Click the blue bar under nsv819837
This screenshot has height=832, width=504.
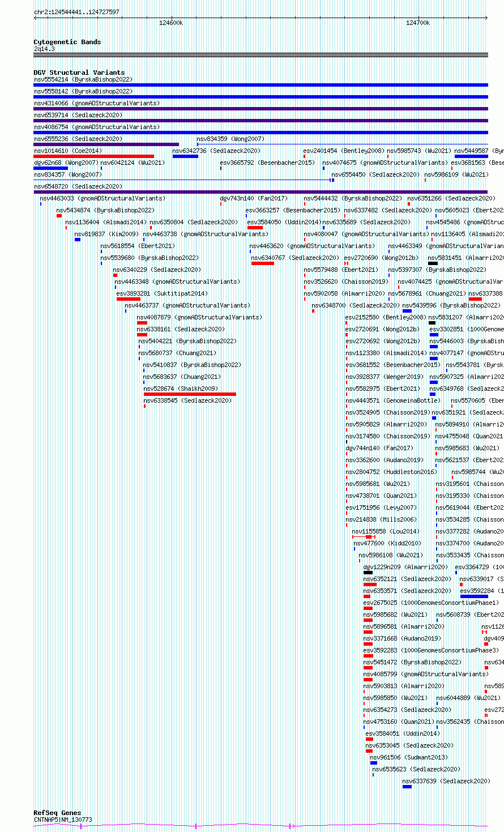[x=78, y=240]
